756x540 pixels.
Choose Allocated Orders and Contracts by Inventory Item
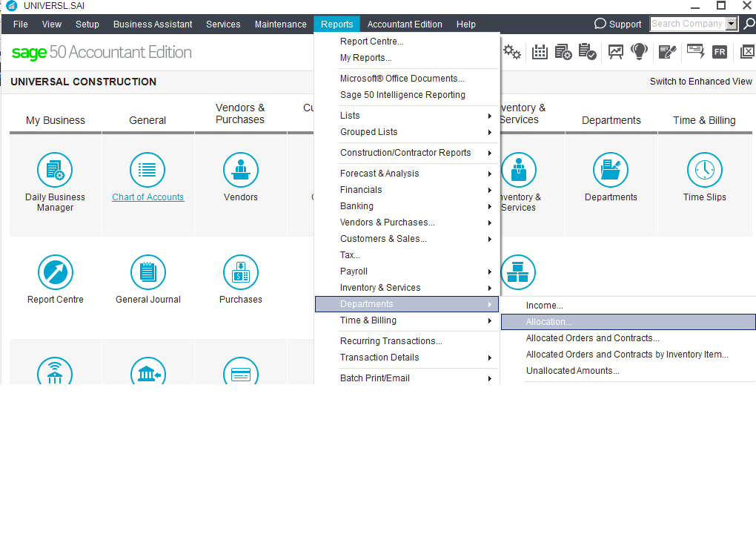point(629,355)
